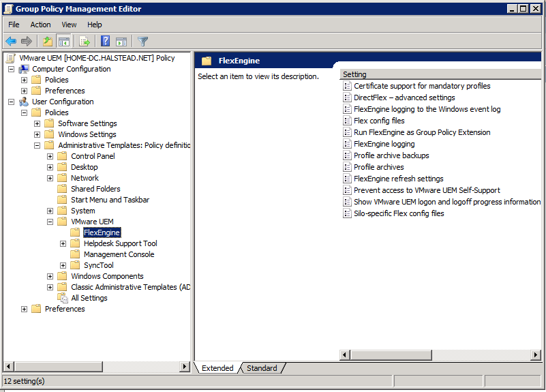Toggle the Show/Hide Console Tree icon
The width and height of the screenshot is (546, 392).
(x=63, y=42)
